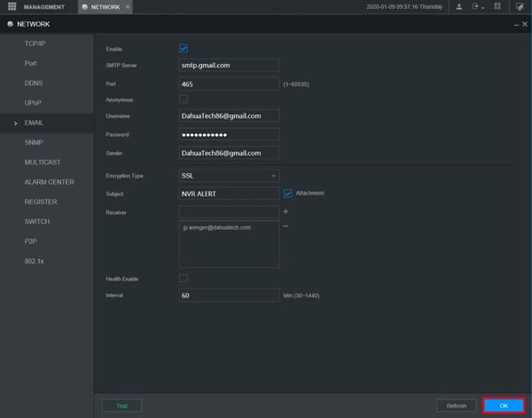The image size is (532, 418).
Task: Open the DDNS settings page
Action: point(34,83)
